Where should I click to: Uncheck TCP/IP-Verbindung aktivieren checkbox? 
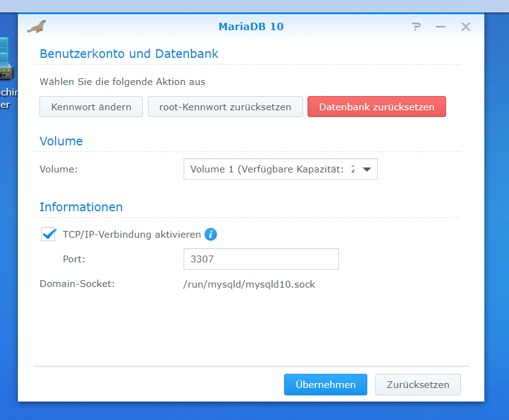click(49, 234)
